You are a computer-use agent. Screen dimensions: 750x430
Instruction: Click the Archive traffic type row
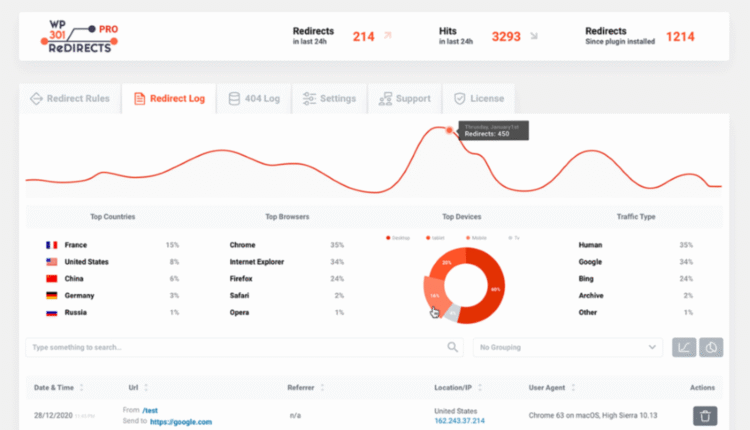point(636,296)
